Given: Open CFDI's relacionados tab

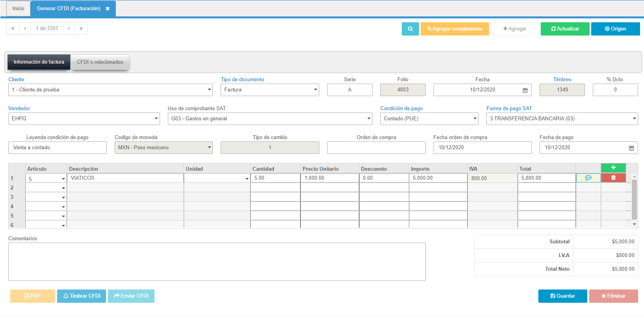Looking at the screenshot, I should [x=100, y=62].
